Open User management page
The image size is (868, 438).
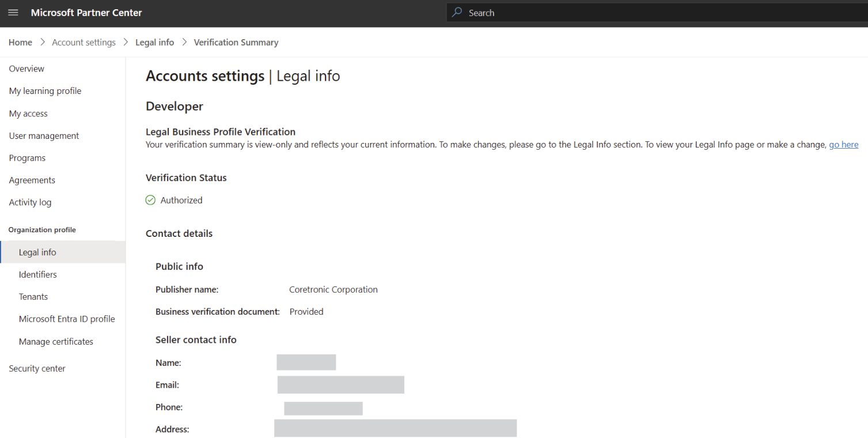(44, 136)
